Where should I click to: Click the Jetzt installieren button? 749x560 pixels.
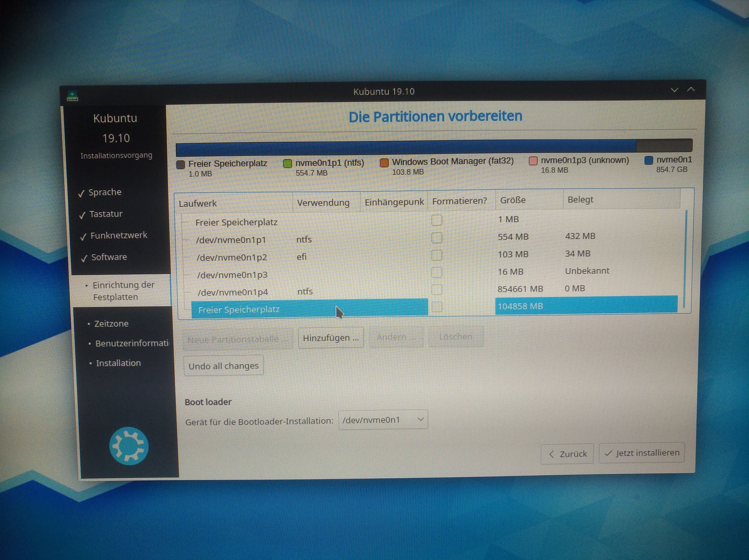coord(642,453)
